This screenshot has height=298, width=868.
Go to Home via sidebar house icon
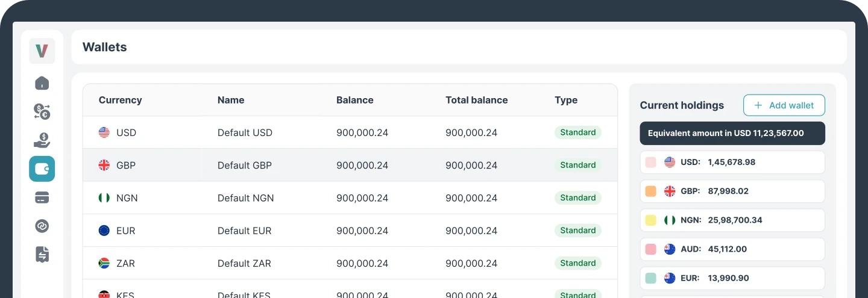[42, 83]
